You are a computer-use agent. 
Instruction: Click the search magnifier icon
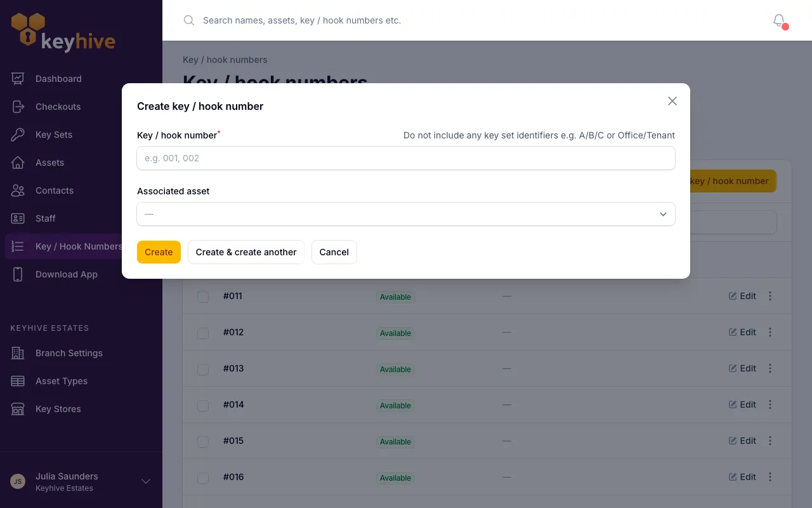point(189,20)
